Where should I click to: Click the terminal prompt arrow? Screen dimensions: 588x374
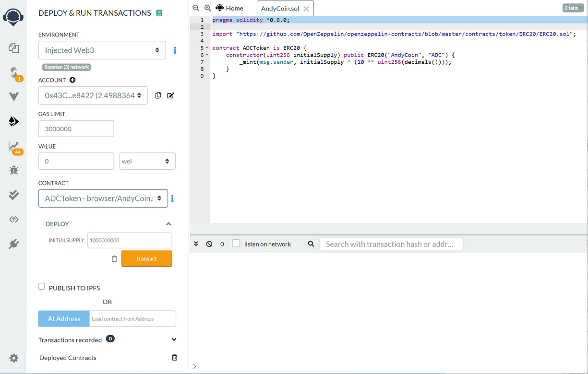[194, 366]
